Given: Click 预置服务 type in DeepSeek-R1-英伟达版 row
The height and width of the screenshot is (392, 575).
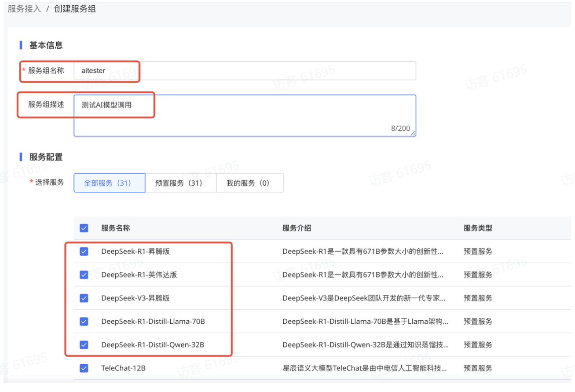Looking at the screenshot, I should 478,275.
